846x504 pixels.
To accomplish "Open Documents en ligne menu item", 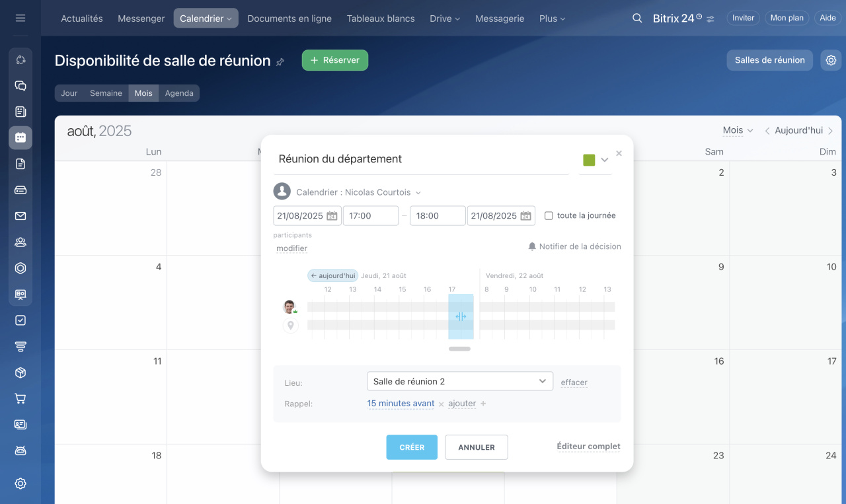I will coord(289,18).
